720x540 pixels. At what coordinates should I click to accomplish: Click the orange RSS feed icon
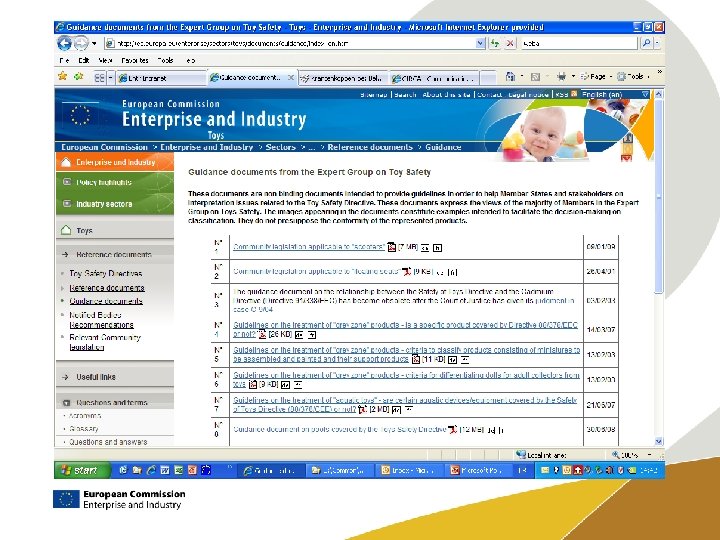click(x=574, y=94)
